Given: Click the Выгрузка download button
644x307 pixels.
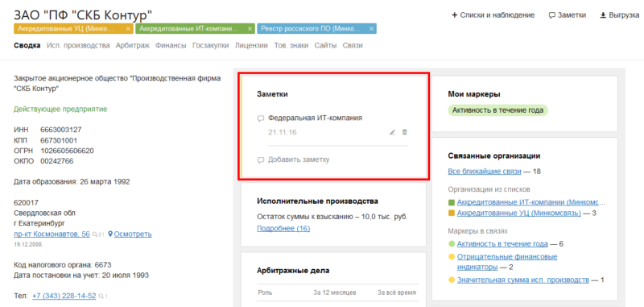Looking at the screenshot, I should [x=619, y=15].
